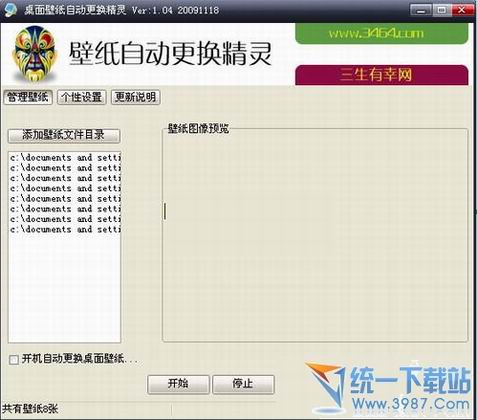The image size is (477, 420).
Task: Click the opera mask logo image
Action: 34,54
